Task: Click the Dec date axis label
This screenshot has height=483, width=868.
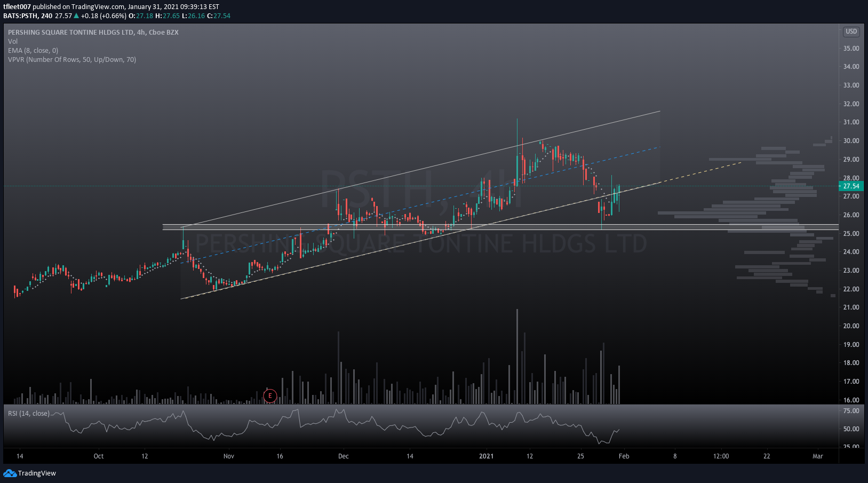Action: pyautogui.click(x=344, y=456)
